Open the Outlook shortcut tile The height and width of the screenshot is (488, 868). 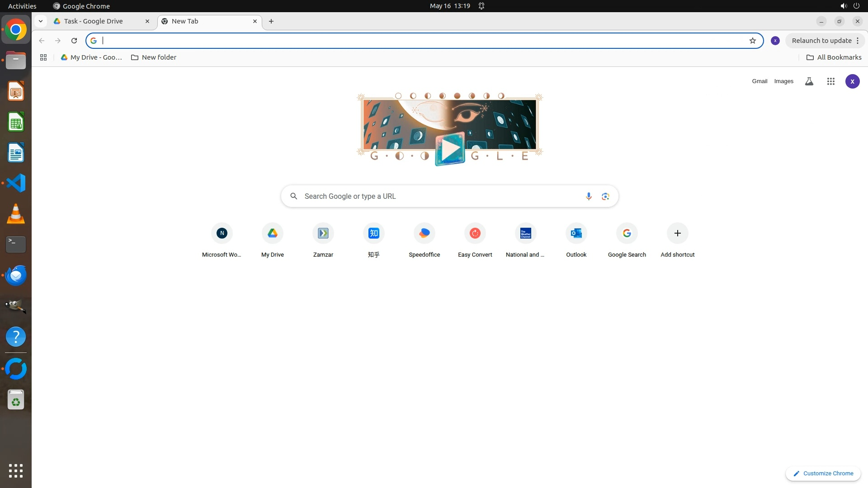coord(576,234)
